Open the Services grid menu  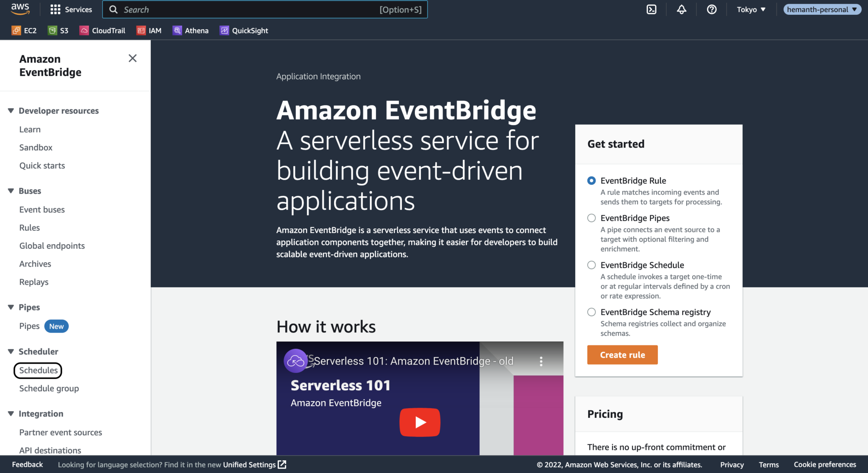click(71, 9)
